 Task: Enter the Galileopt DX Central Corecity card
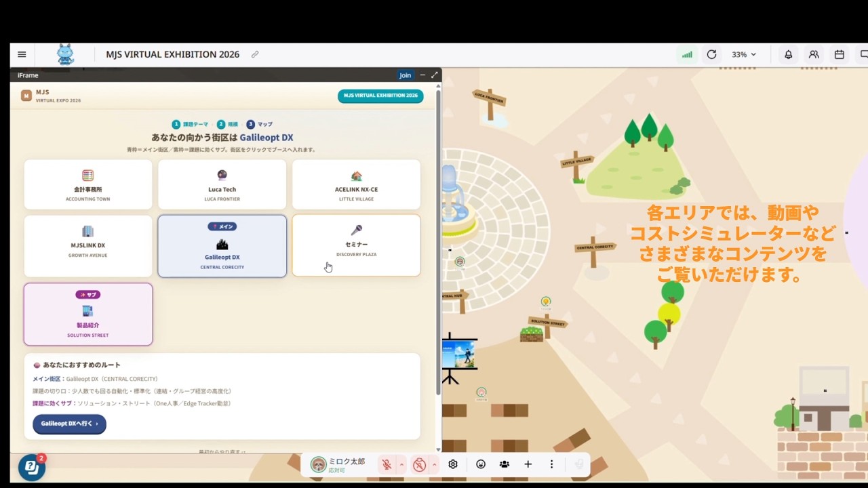222,246
